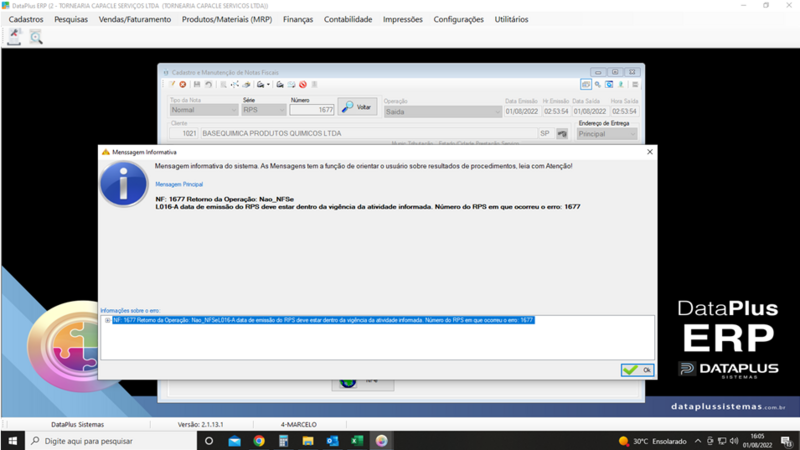Screen dimensions: 800x450
Task: Show hidden tray icons chevron
Action: tap(697, 441)
